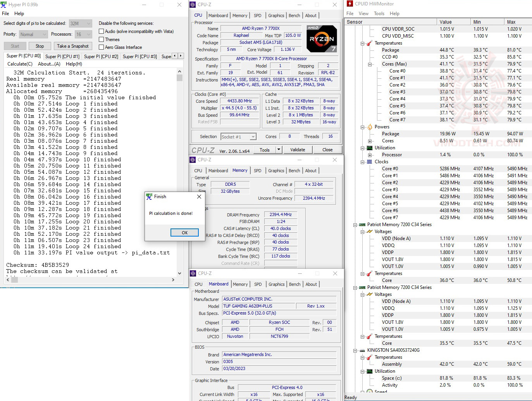Viewport: 532px width, 401px height.
Task: Click CPU-Z icon in the Memory window title bar
Action: pos(193,160)
